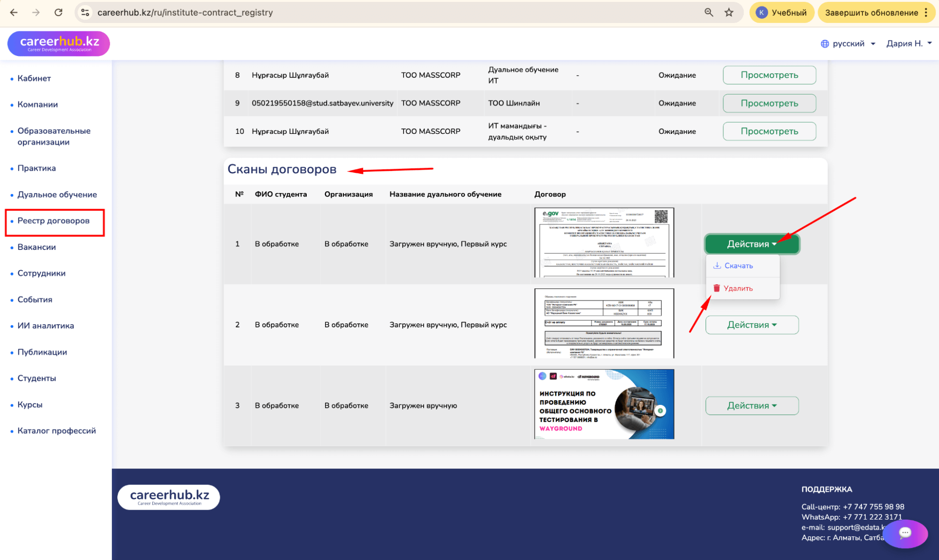Click the zoom magnifier icon in address bar
Viewport: 939px width, 560px height.
tap(709, 13)
